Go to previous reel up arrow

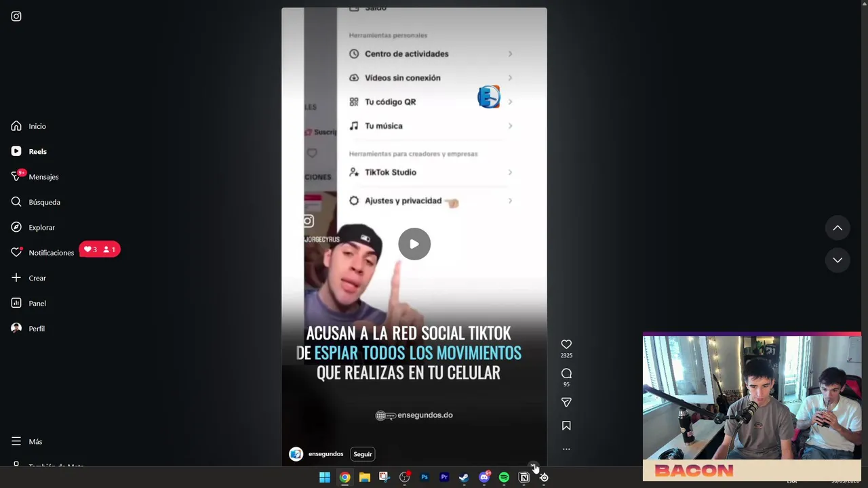837,228
